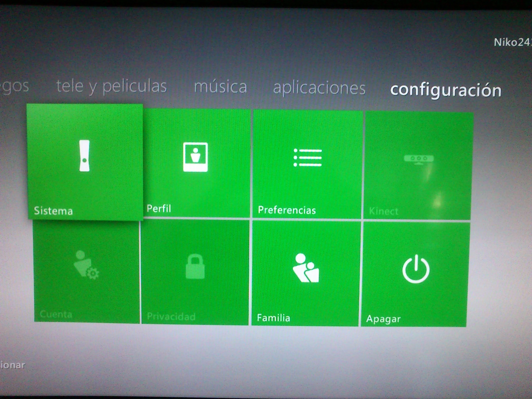Switch to the música tab
Screen dimensions: 532x399
221,86
